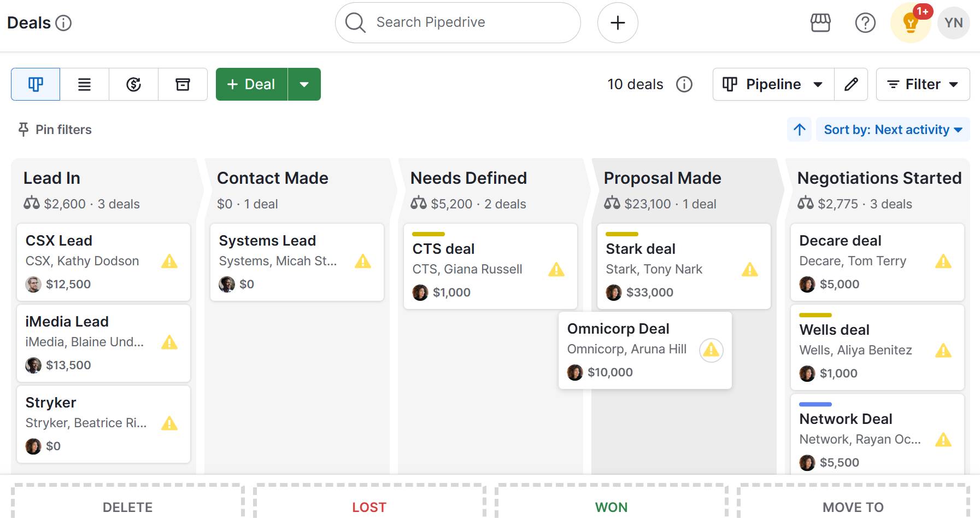Open the list view of deals
This screenshot has width=980, height=518.
pyautogui.click(x=84, y=84)
